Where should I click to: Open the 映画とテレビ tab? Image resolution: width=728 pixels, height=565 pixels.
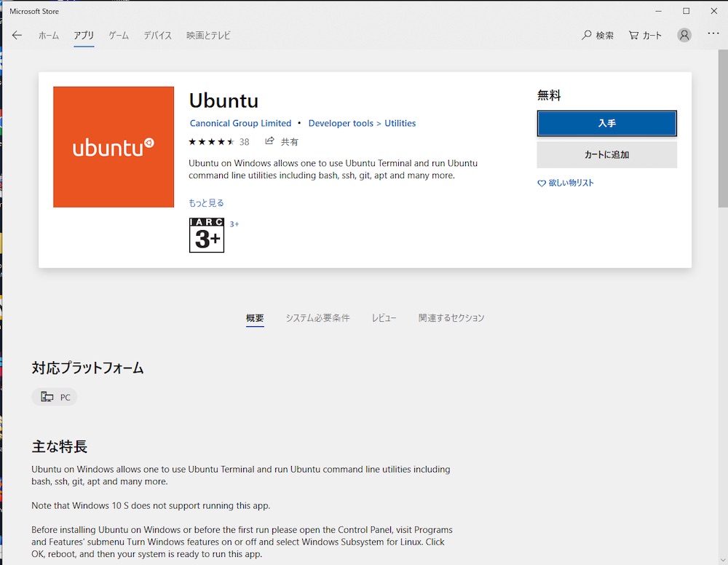pos(208,35)
